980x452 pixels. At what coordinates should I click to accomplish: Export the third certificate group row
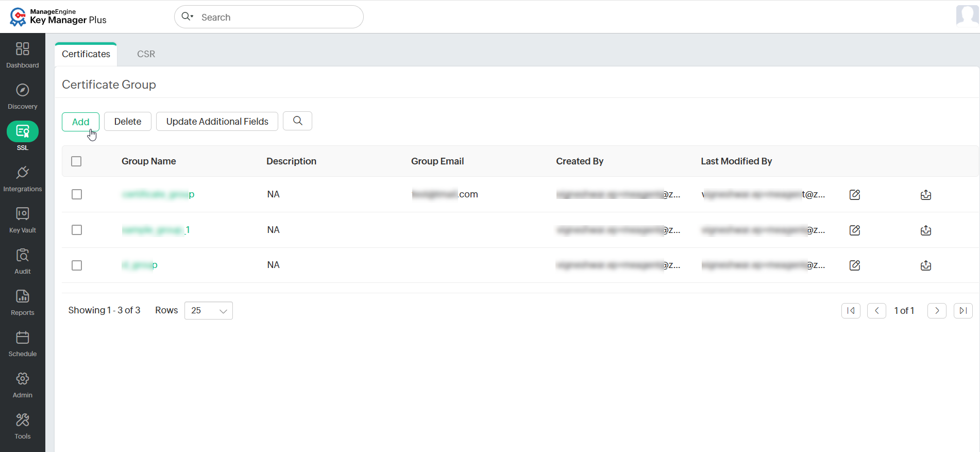pos(926,265)
